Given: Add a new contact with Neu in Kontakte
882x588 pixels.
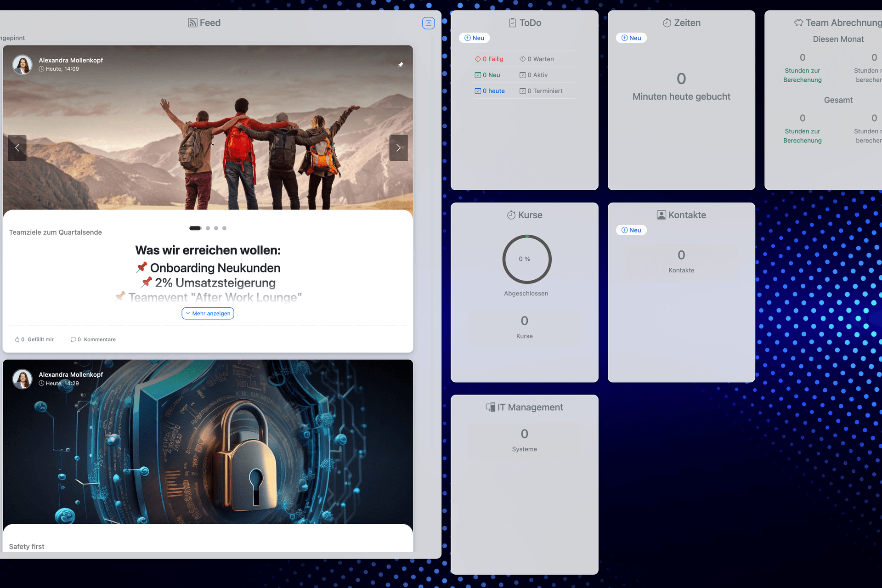Looking at the screenshot, I should tap(631, 230).
